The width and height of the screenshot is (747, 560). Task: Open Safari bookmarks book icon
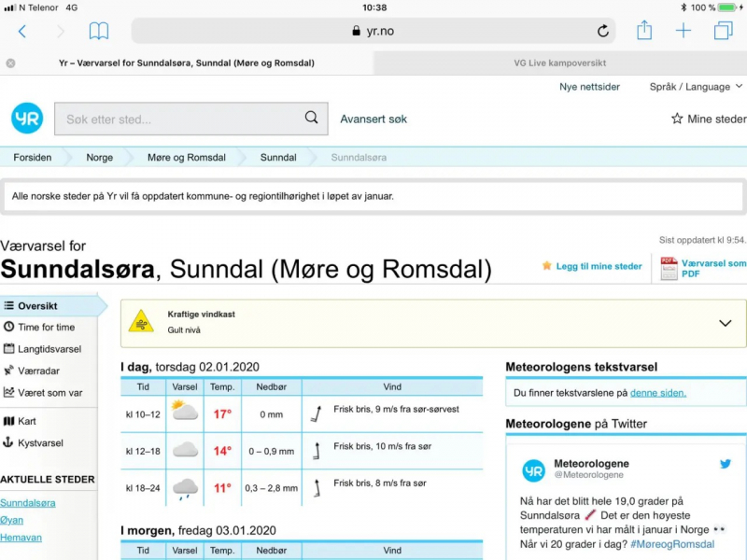point(98,31)
